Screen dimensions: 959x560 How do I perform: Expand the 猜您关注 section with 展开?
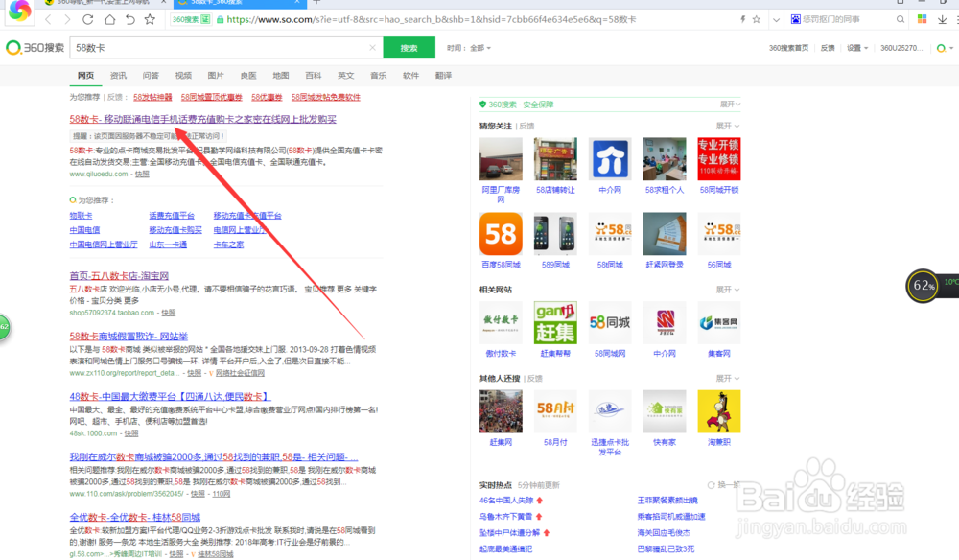click(727, 126)
